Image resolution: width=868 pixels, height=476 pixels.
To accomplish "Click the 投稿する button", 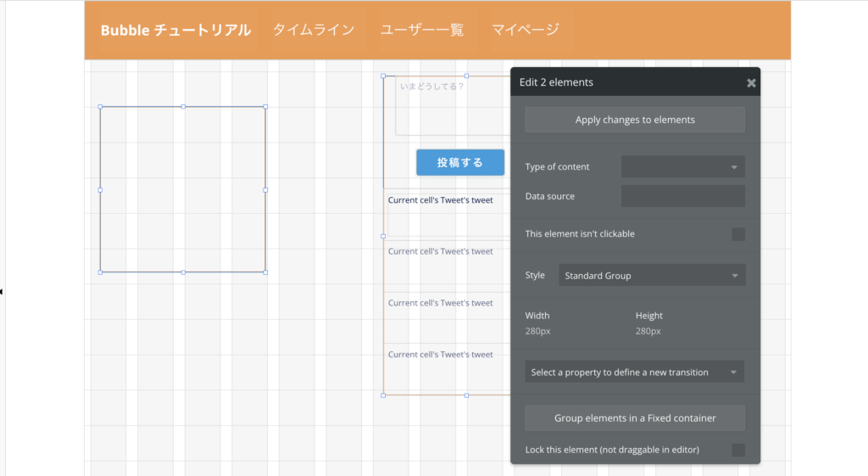I will click(x=460, y=162).
